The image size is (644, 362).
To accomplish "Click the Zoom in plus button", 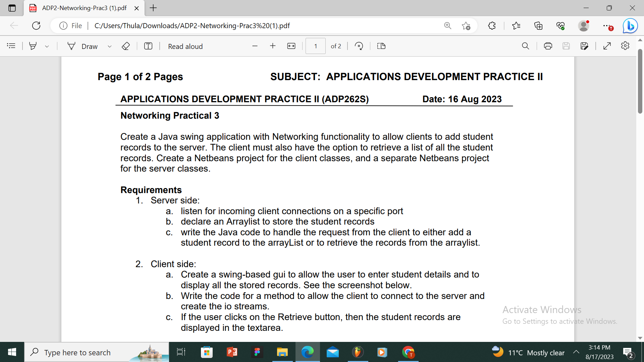I will (273, 46).
